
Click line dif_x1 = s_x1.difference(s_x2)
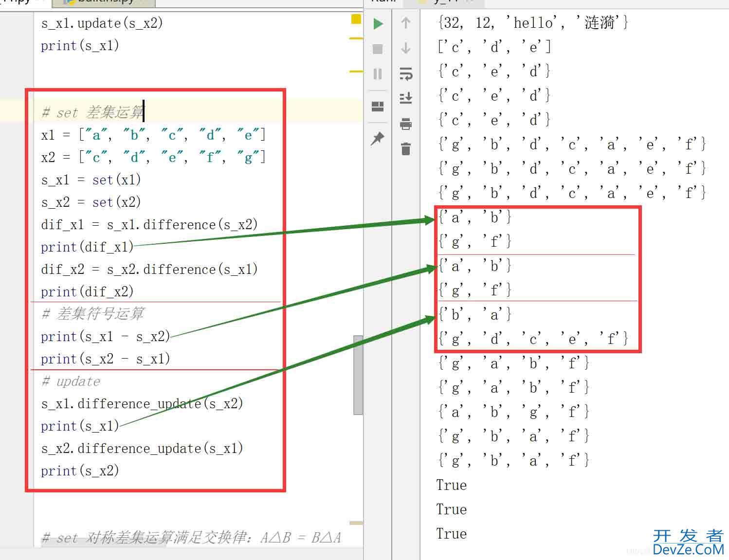(x=149, y=225)
